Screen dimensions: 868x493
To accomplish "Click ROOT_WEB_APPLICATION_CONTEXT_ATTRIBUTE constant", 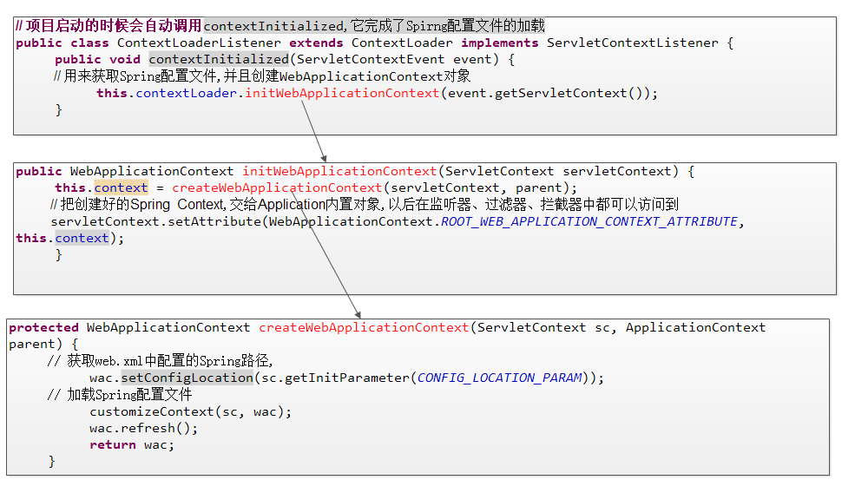I will pyautogui.click(x=589, y=221).
